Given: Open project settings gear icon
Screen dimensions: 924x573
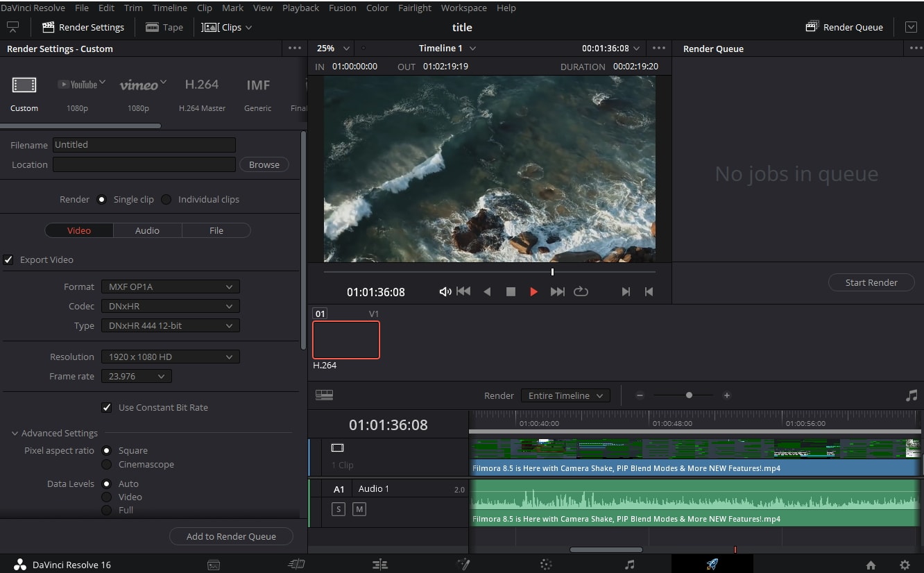Looking at the screenshot, I should coord(904,565).
